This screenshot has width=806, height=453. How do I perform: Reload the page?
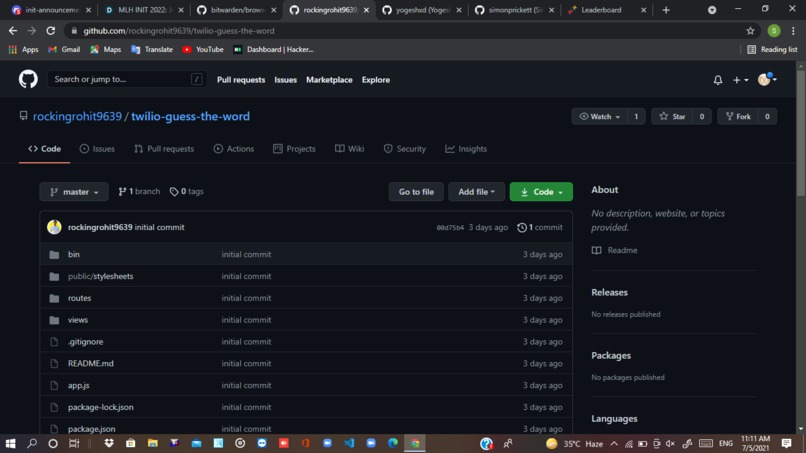pos(50,31)
